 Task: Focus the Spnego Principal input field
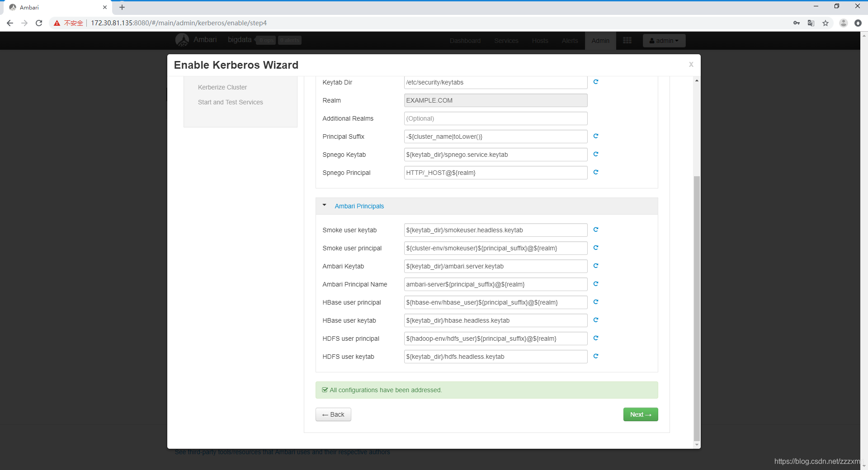495,173
